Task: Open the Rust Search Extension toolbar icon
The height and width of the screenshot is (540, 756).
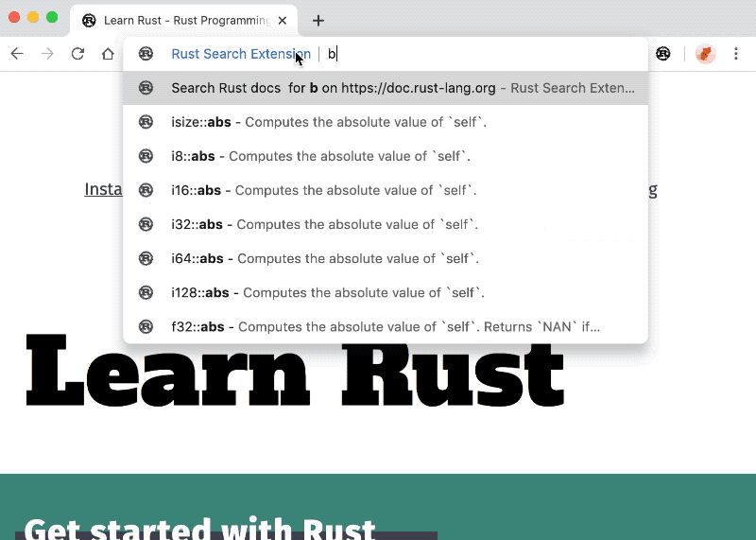Action: point(663,54)
